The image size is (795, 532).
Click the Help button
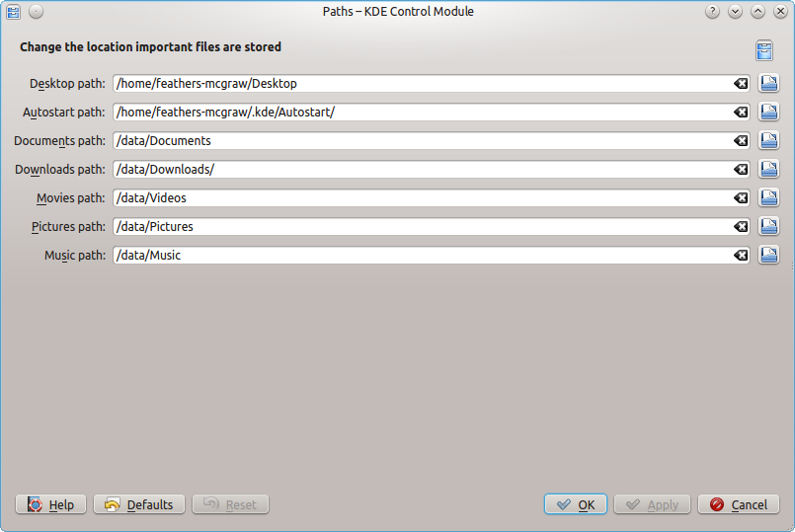click(x=51, y=504)
